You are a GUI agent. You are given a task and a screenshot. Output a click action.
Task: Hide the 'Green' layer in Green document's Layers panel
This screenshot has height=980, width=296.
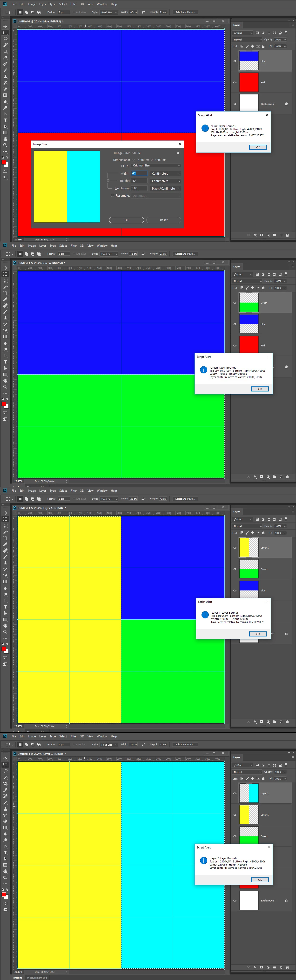pos(235,303)
